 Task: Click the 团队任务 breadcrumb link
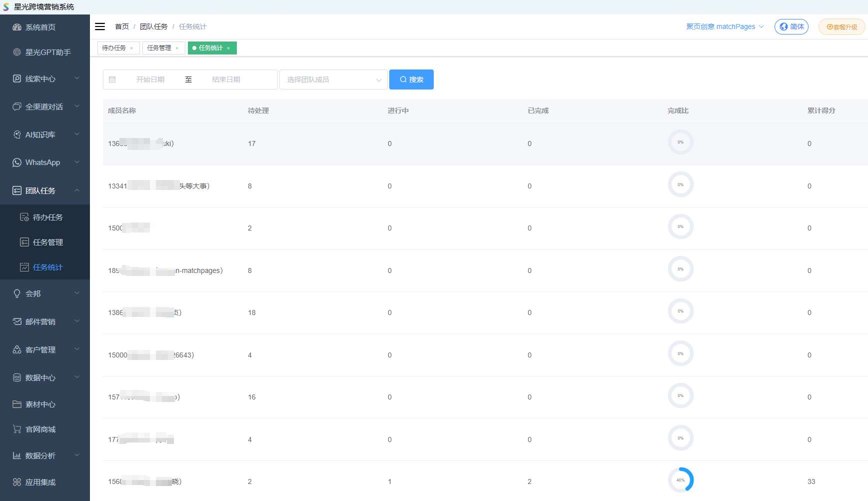(154, 26)
